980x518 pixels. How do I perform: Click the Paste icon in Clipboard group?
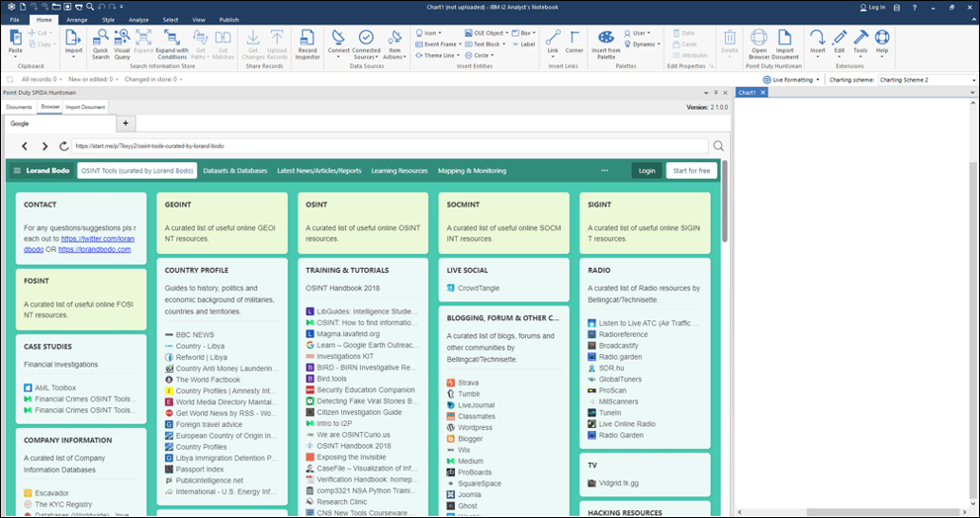pyautogui.click(x=15, y=38)
